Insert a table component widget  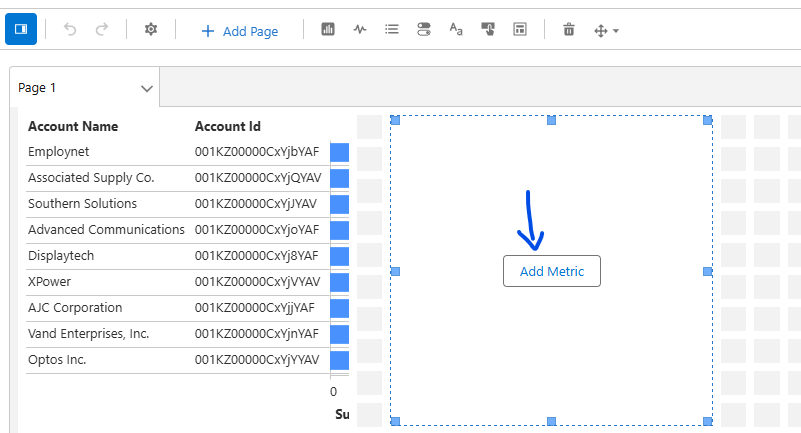tap(520, 30)
